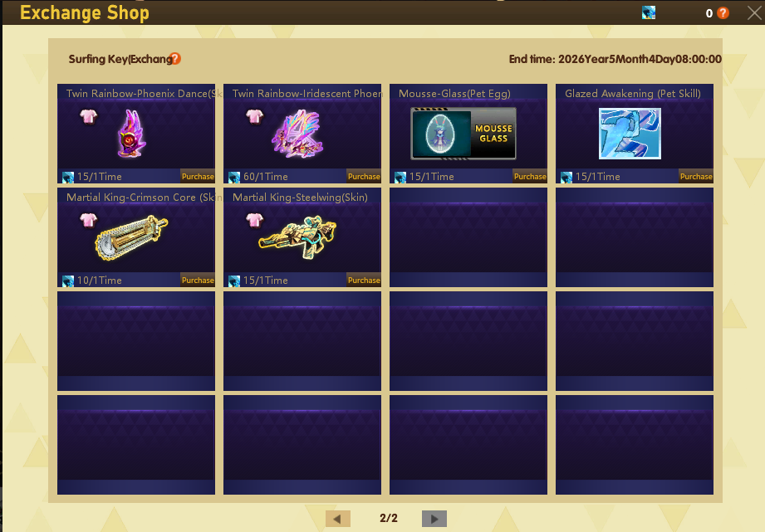Purchase Martial King-Steelwing skin

click(364, 280)
